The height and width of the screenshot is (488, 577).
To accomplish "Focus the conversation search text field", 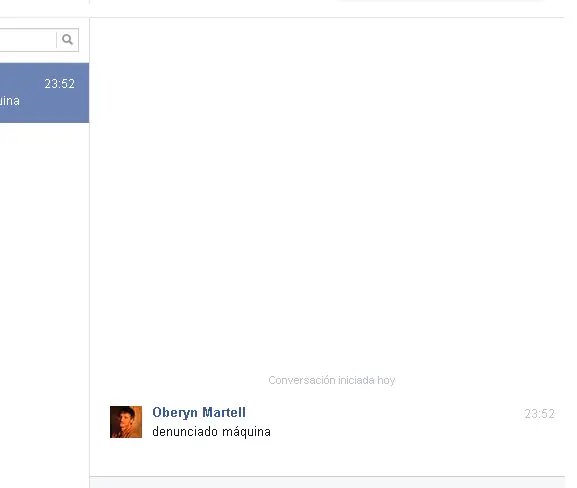I will pyautogui.click(x=28, y=40).
